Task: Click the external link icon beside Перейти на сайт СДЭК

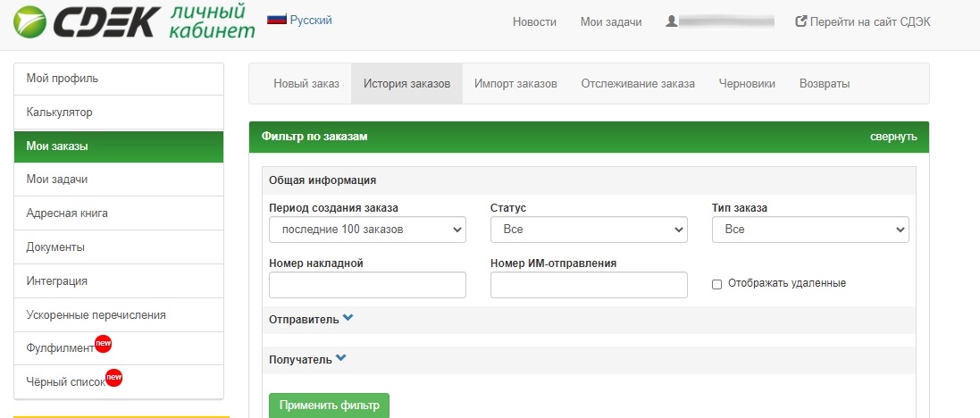Action: 800,21
